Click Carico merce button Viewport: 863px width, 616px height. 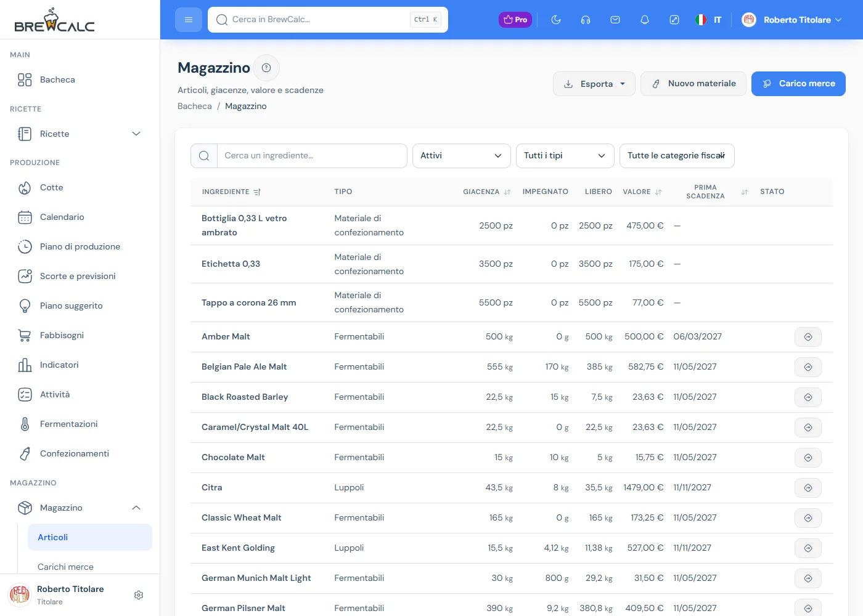coord(798,84)
